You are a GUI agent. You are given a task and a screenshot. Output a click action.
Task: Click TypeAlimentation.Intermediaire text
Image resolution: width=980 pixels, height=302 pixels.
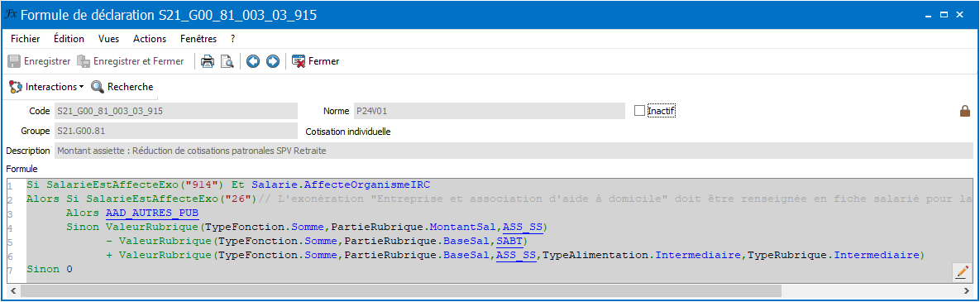click(642, 255)
